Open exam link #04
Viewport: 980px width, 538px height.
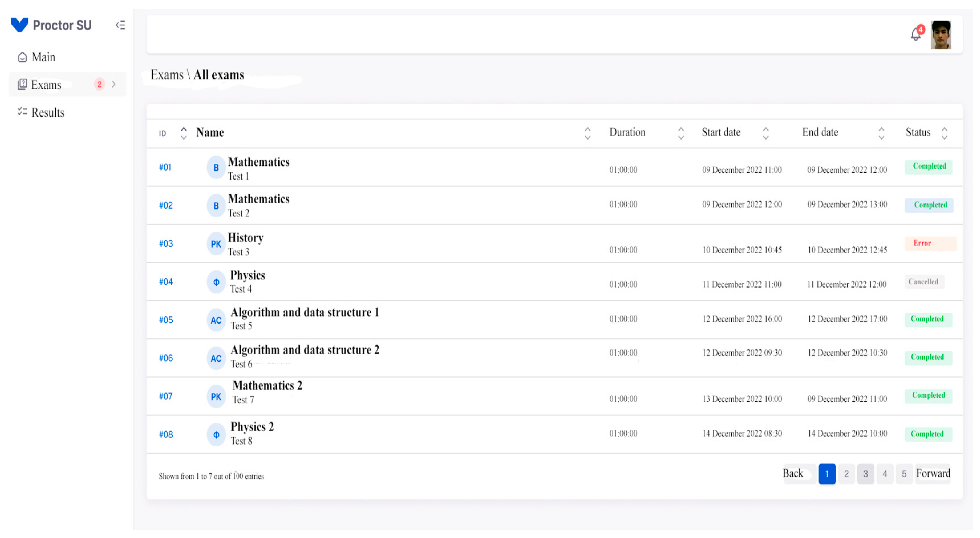pyautogui.click(x=166, y=282)
